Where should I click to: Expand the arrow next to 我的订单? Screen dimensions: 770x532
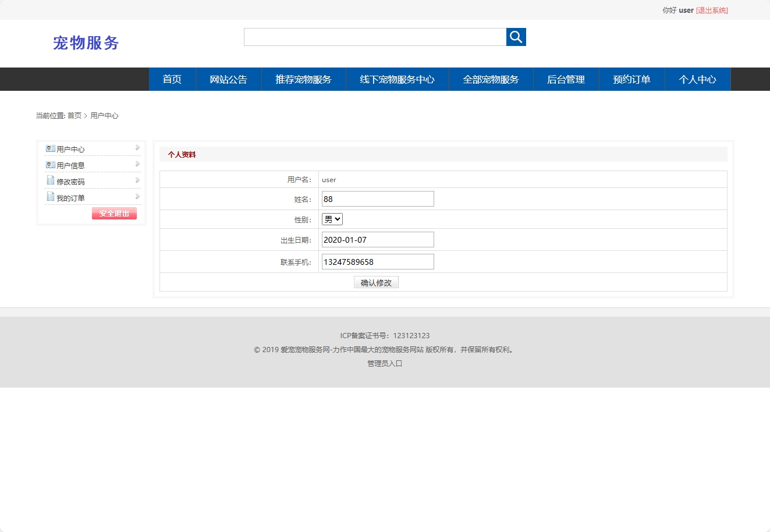point(137,196)
